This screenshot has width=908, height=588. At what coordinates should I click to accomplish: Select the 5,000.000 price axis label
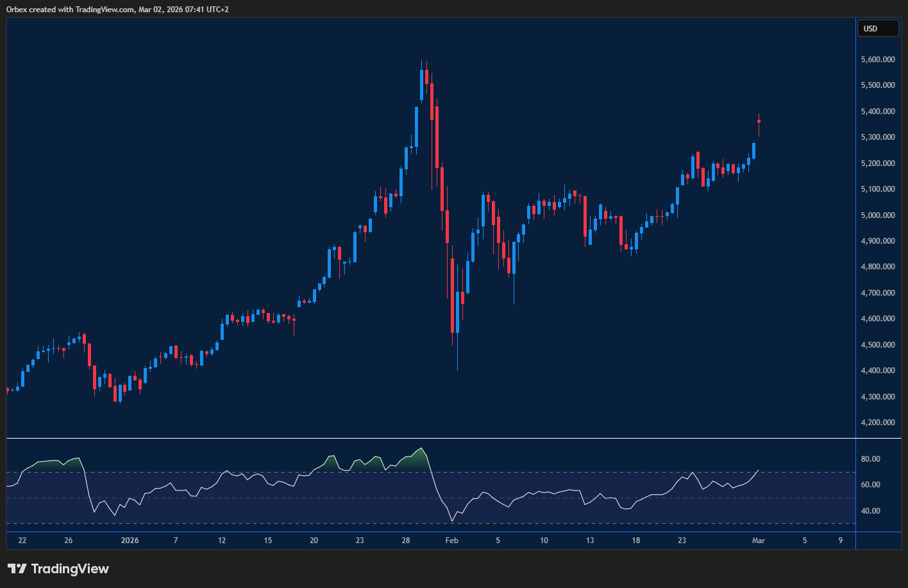click(878, 215)
